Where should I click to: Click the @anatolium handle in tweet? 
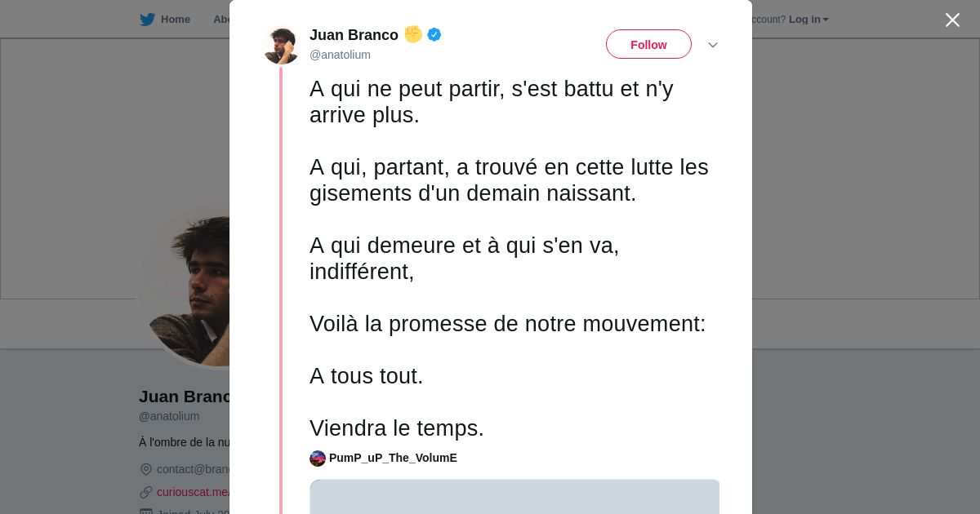(340, 55)
